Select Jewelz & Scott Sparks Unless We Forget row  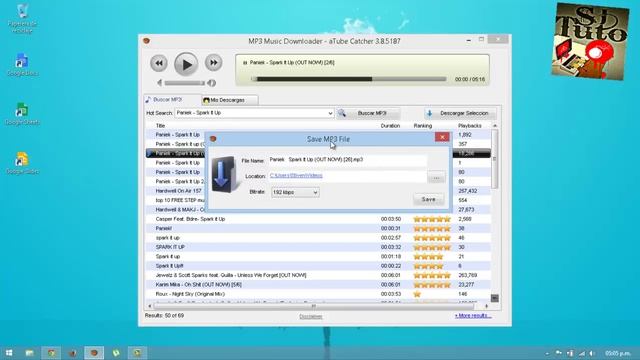[x=318, y=276]
